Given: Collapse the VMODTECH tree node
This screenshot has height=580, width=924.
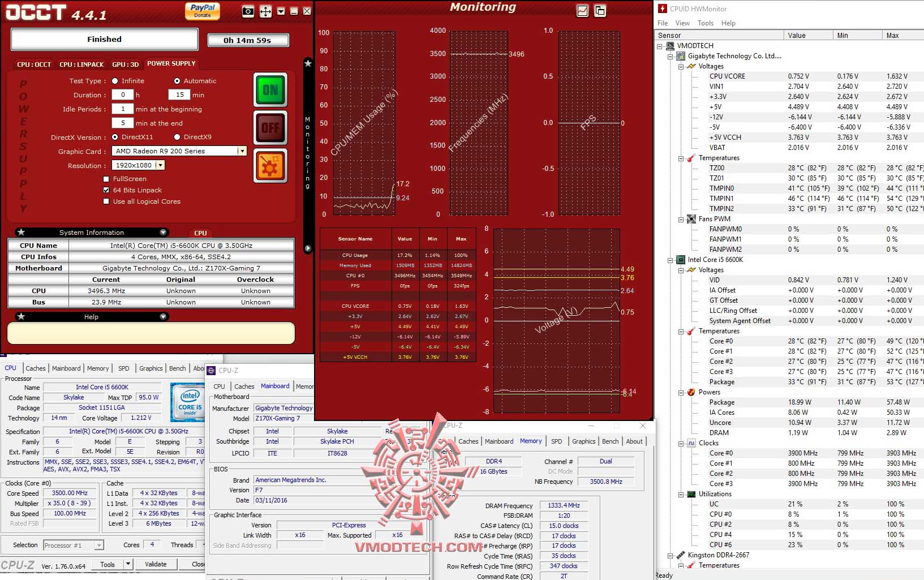Looking at the screenshot, I should (x=660, y=46).
